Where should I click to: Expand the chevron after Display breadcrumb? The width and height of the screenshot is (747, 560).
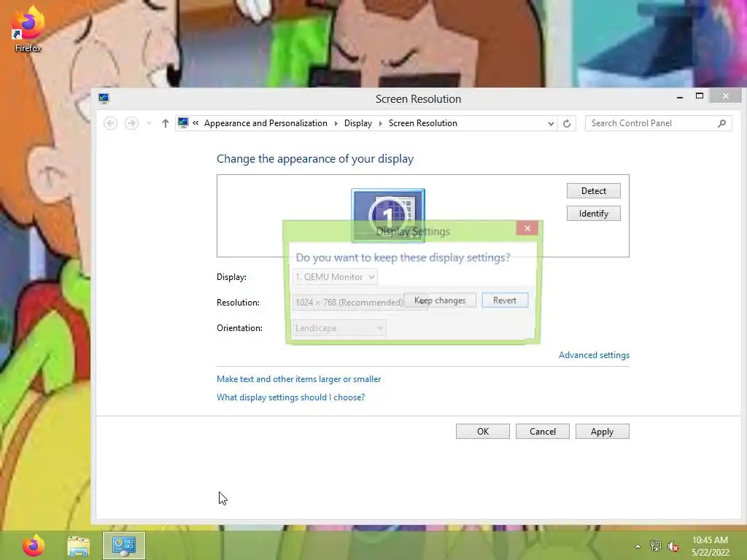click(x=381, y=123)
